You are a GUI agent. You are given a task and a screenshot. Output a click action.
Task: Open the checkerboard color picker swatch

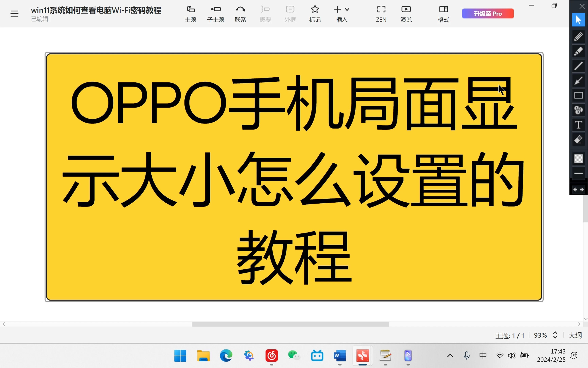click(578, 159)
